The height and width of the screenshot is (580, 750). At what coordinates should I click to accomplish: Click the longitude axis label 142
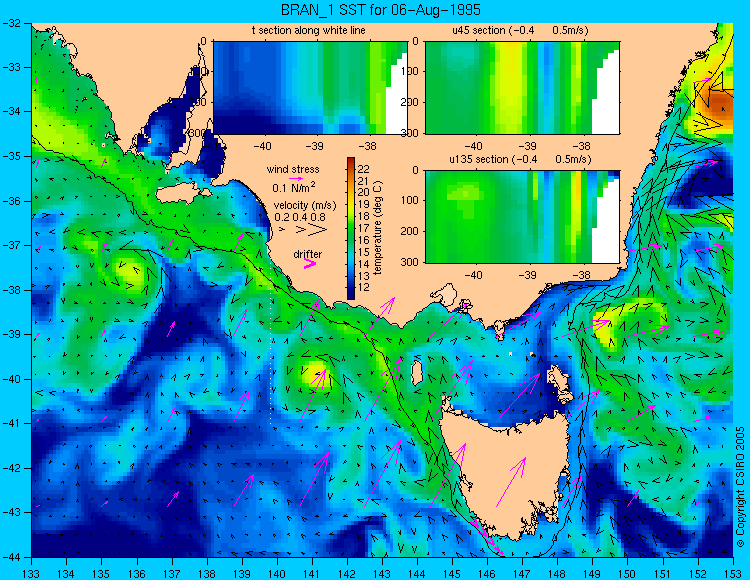[347, 574]
